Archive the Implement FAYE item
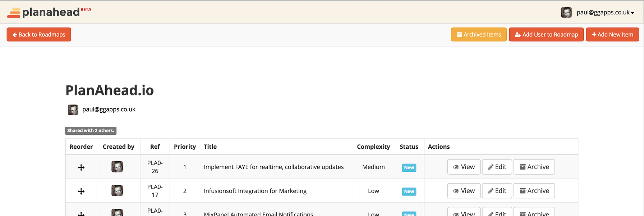 click(534, 167)
